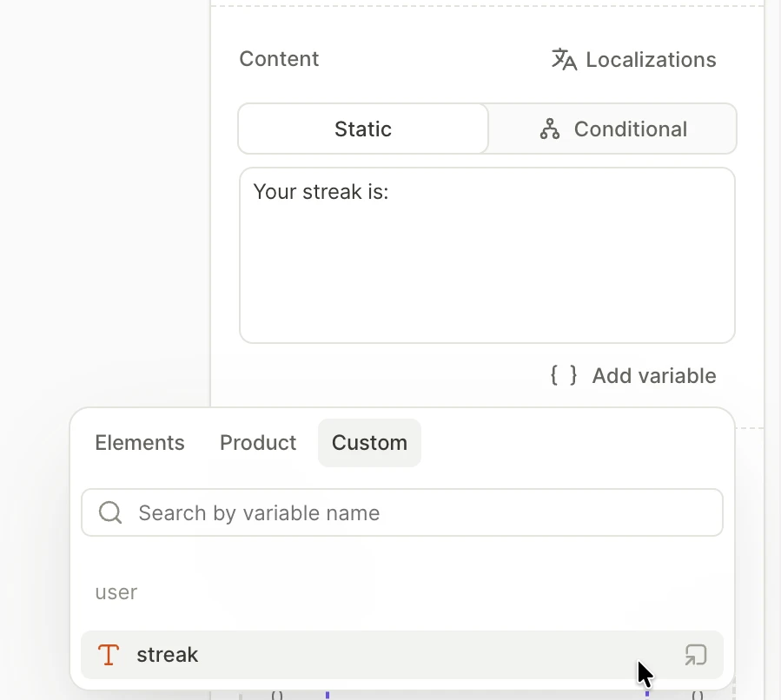Viewport: 781px width, 700px height.
Task: Open the Localizations translate icon
Action: click(564, 59)
